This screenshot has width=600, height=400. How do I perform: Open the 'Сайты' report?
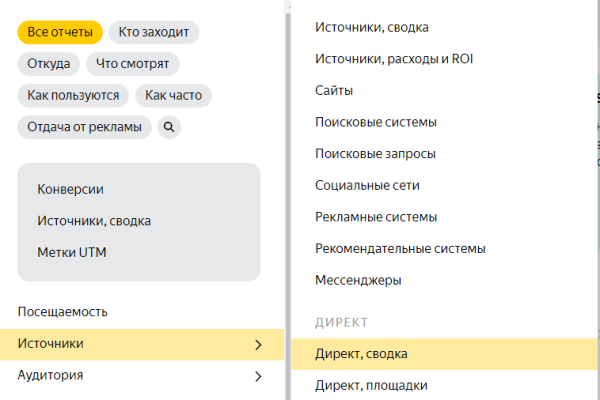(334, 91)
